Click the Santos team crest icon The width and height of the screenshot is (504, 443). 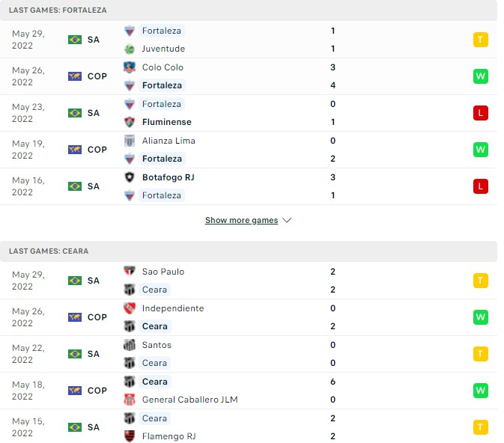[130, 345]
